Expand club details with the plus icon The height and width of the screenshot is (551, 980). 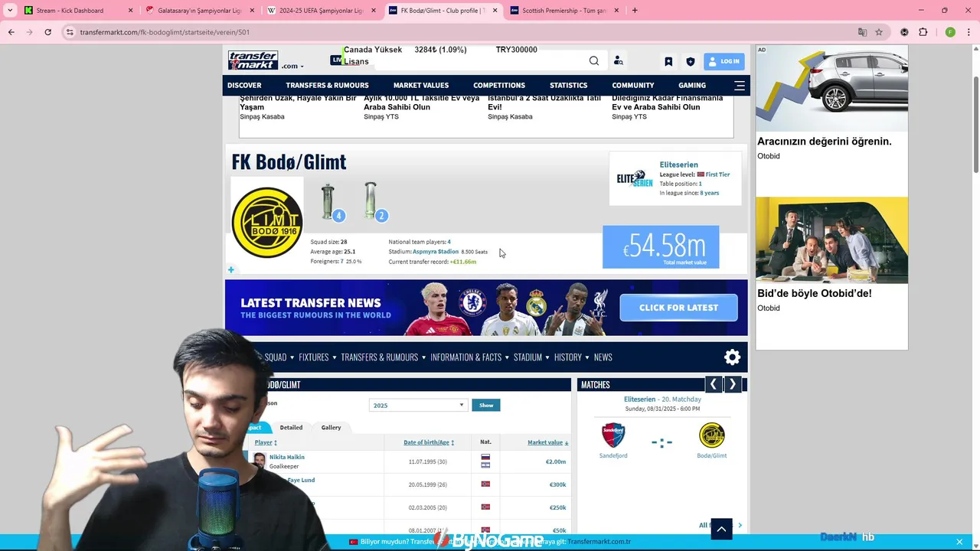click(230, 269)
